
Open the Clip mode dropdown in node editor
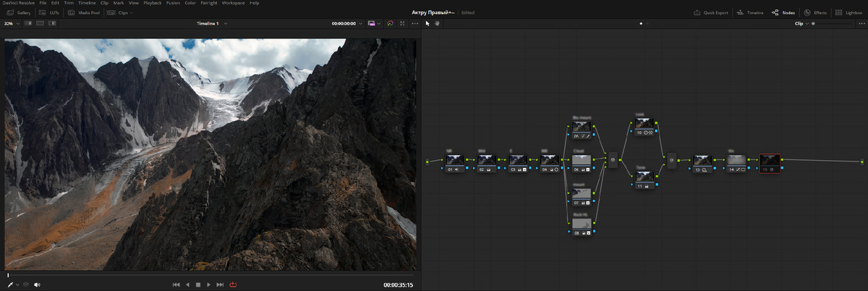(801, 23)
